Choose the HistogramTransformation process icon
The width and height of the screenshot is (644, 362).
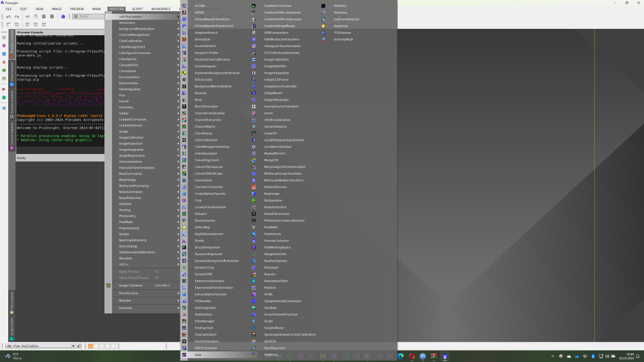pos(253,47)
